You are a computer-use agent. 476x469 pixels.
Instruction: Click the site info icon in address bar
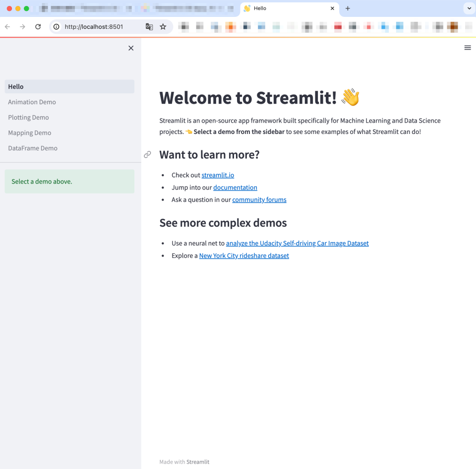click(x=56, y=26)
